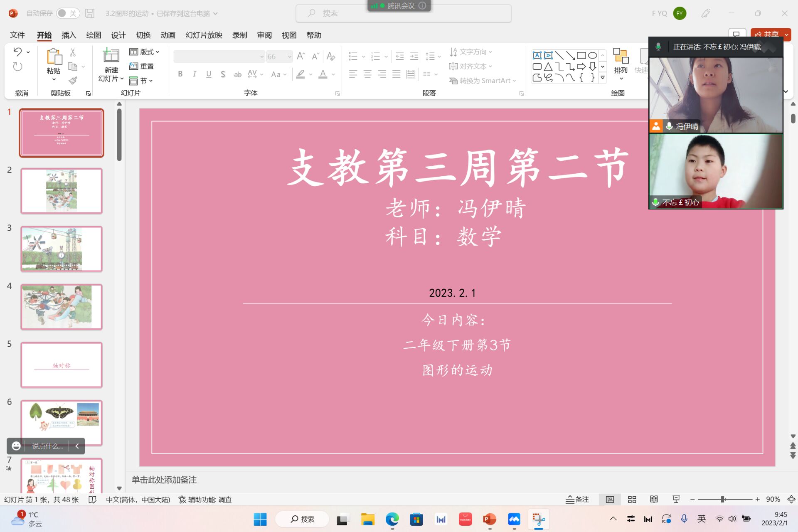Screen dimensions: 798x532
Task: Open the File menu
Action: tap(17, 35)
